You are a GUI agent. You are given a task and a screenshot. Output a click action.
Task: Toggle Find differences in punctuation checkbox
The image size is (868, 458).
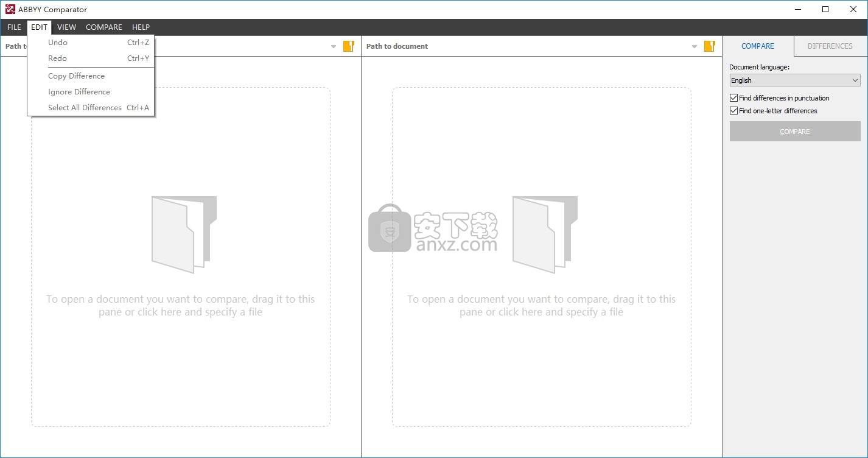pyautogui.click(x=733, y=98)
